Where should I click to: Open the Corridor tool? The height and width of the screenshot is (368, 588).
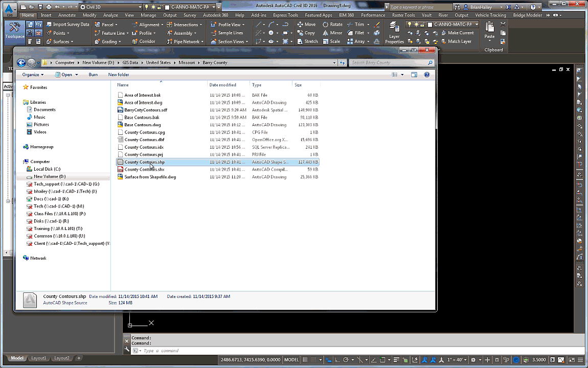[x=143, y=41]
